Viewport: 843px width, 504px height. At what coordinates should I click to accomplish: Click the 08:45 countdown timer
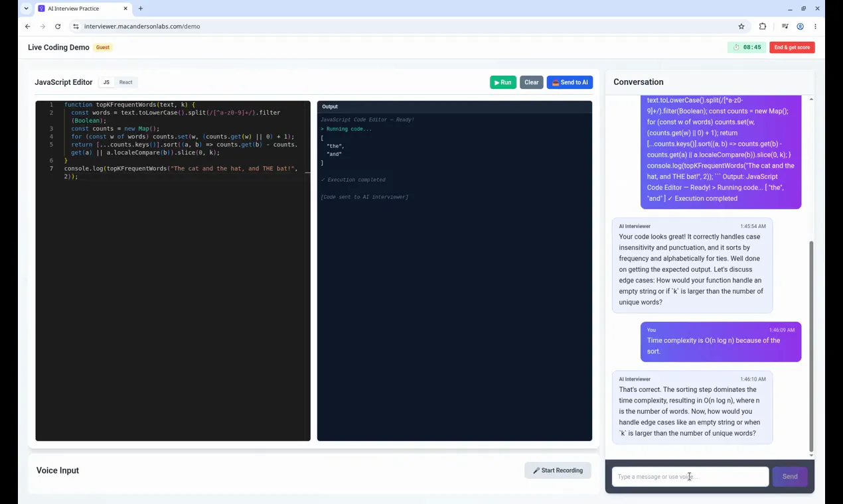(747, 47)
